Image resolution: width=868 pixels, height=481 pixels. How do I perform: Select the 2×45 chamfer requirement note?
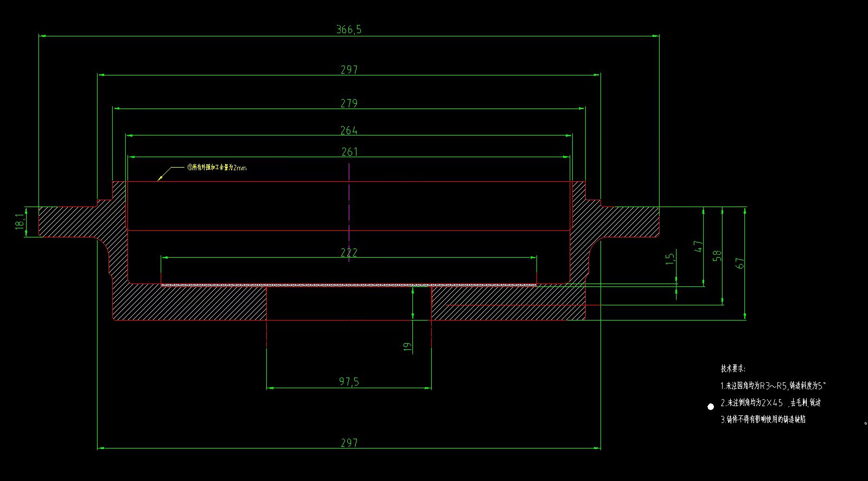click(x=770, y=403)
